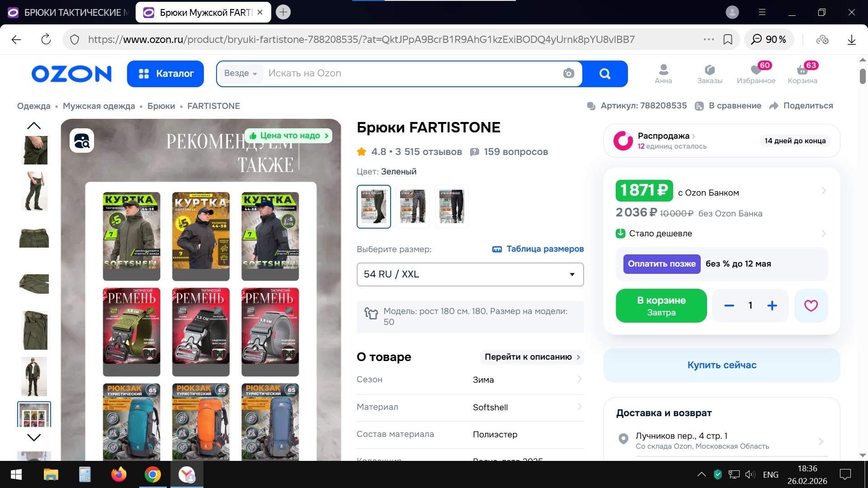Bookmark this page in browser bar

[x=728, y=39]
